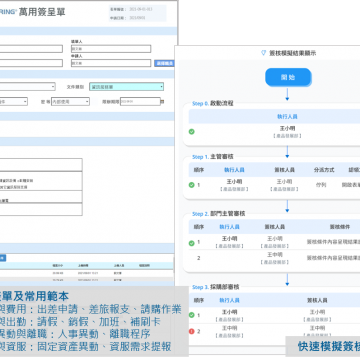The width and height of the screenshot is (360, 360).
Task: Click the RINGS logo beside 萬用簽呈單
Action: 8,12
